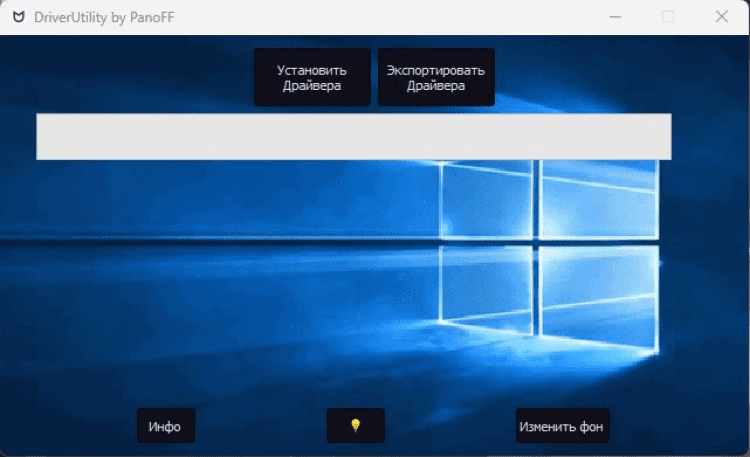The image size is (750, 457).
Task: Click the empty light-gray text field
Action: click(x=354, y=136)
